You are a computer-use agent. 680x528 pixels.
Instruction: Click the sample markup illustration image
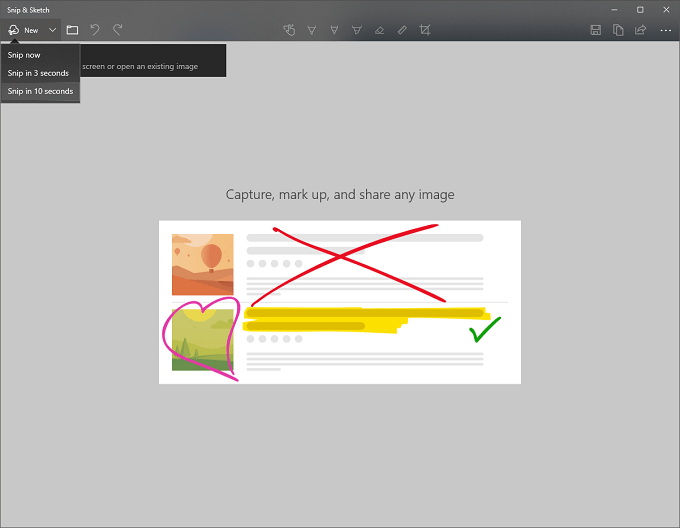click(x=340, y=302)
